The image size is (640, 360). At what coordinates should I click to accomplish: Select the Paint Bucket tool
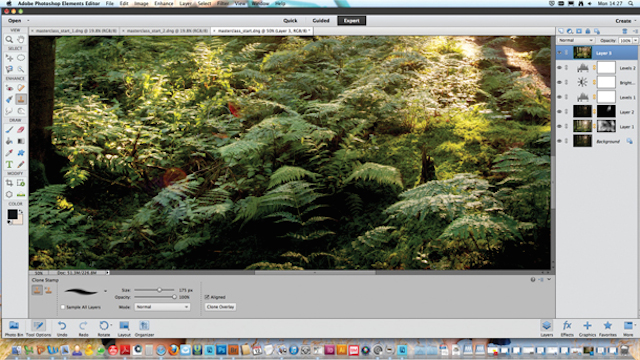click(9, 141)
